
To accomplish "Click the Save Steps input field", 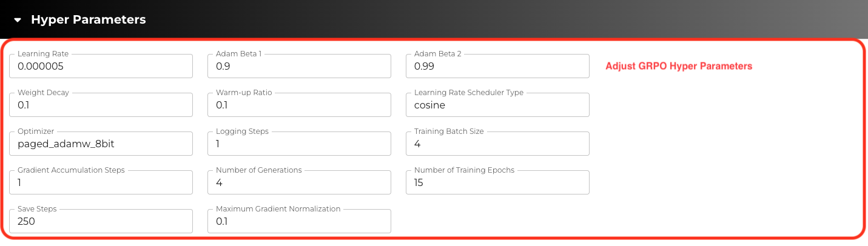I will coord(101,222).
